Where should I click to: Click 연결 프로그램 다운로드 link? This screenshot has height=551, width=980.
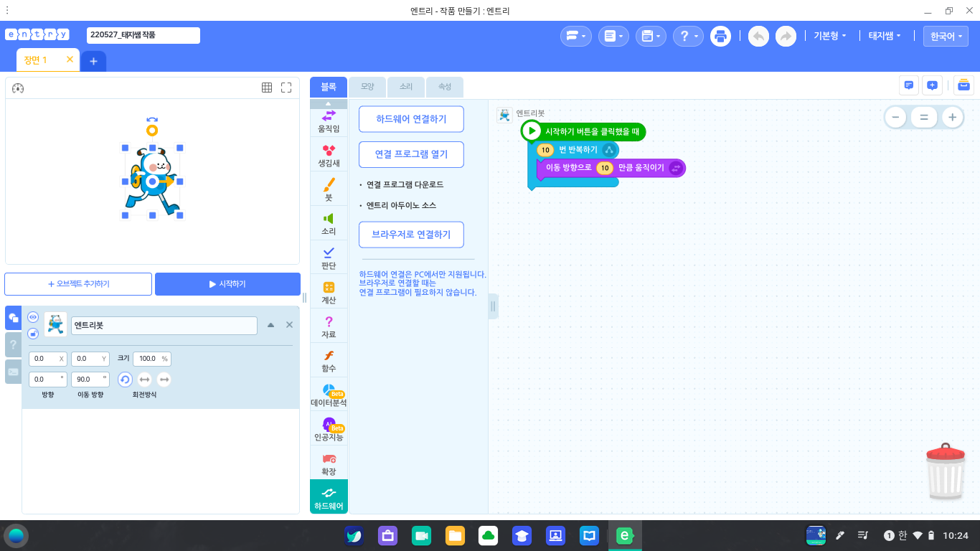point(405,184)
